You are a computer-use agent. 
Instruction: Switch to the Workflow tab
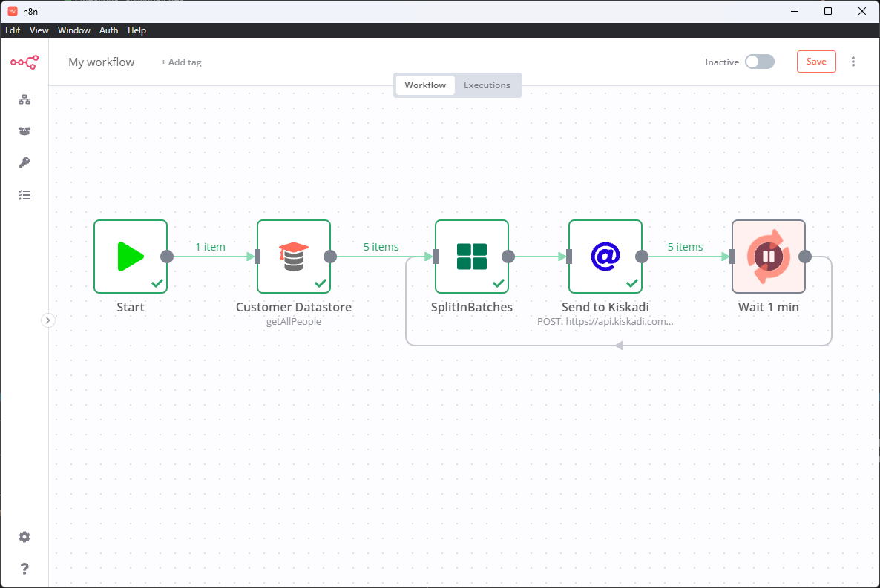(425, 85)
